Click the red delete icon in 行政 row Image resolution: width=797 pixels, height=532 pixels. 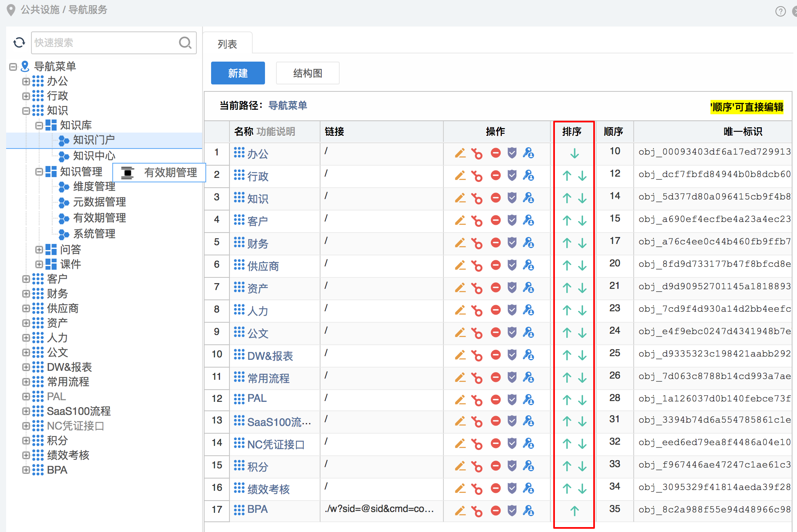(x=496, y=176)
